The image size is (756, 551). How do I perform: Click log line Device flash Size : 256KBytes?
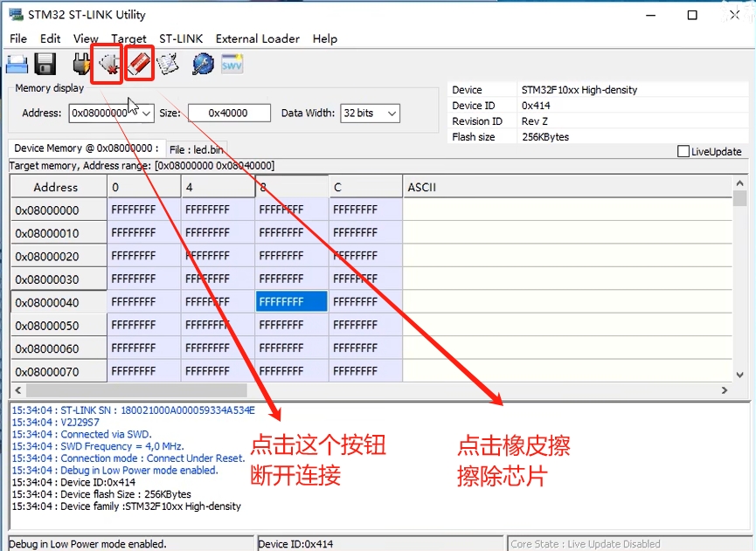[101, 494]
